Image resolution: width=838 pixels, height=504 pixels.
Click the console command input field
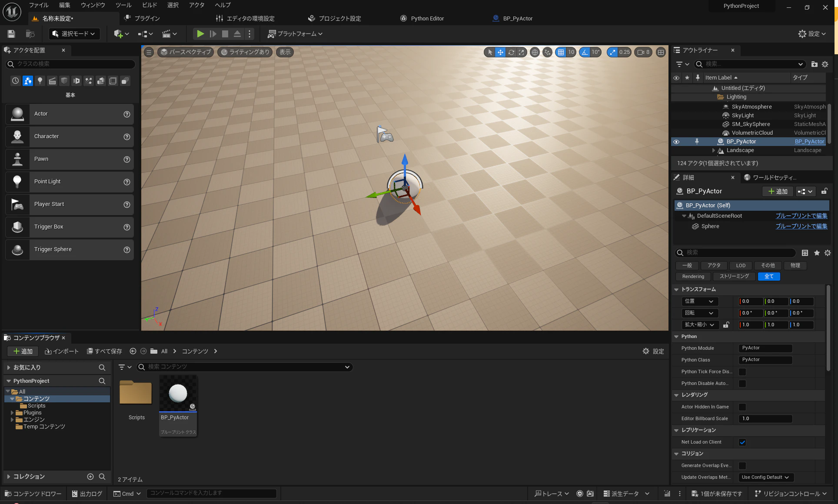[212, 494]
